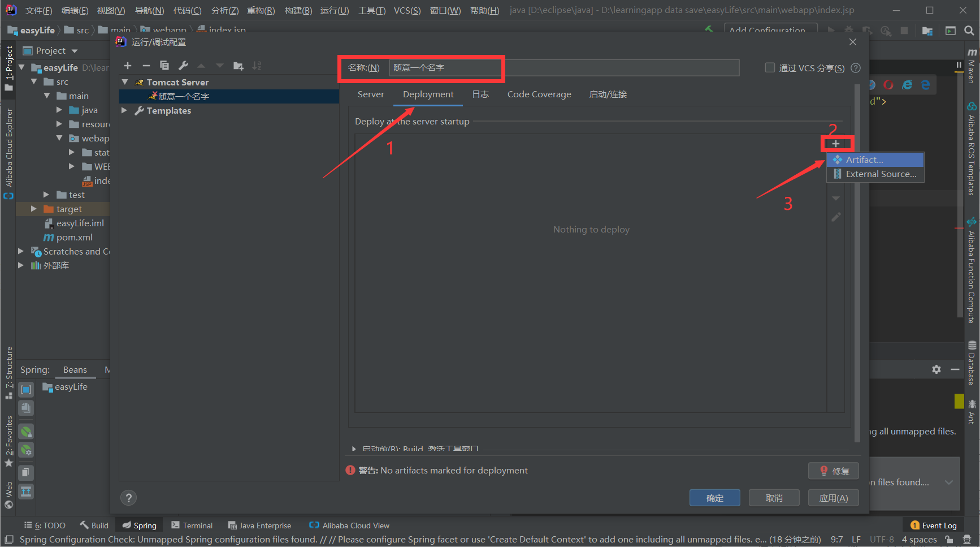Choose External Source... from popup menu
980x547 pixels.
pyautogui.click(x=875, y=174)
